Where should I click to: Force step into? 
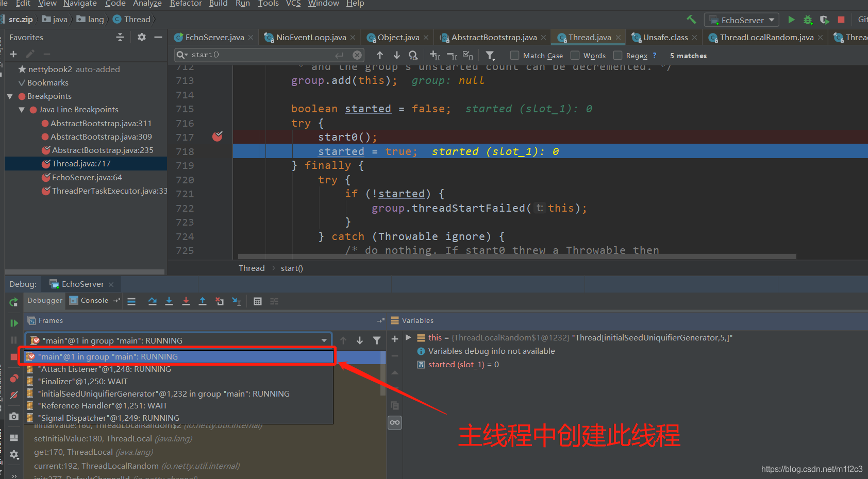[x=186, y=301]
